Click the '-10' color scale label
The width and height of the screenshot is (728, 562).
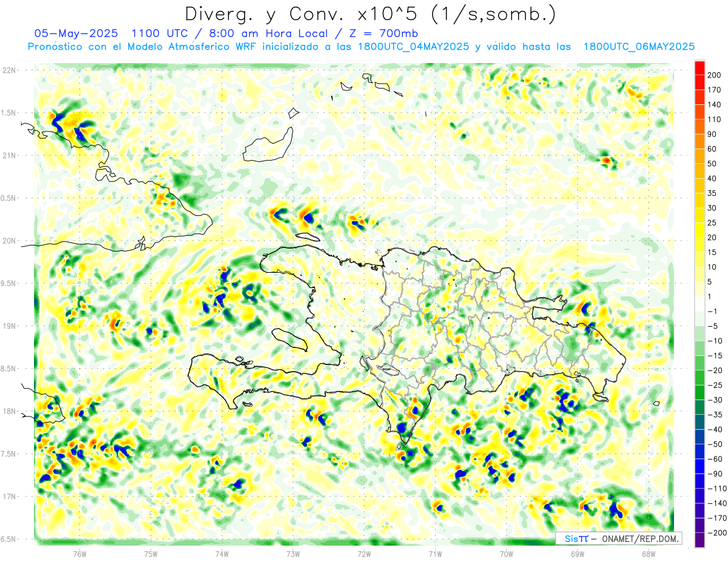pos(714,341)
